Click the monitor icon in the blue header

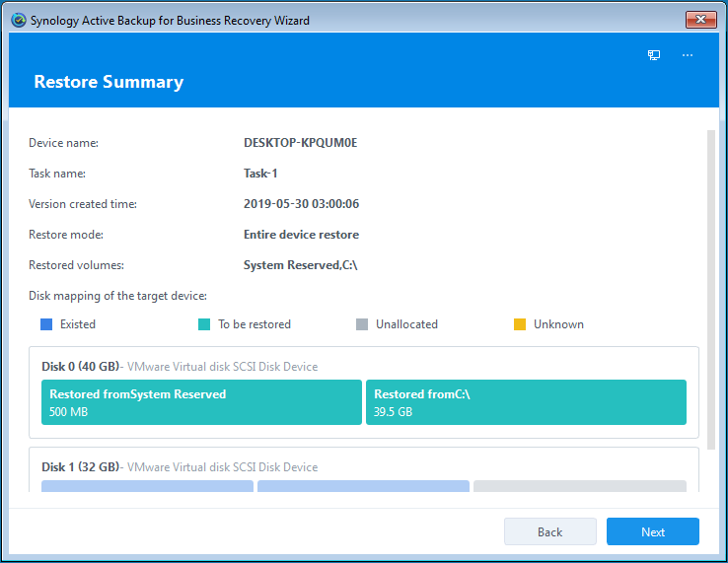(654, 55)
